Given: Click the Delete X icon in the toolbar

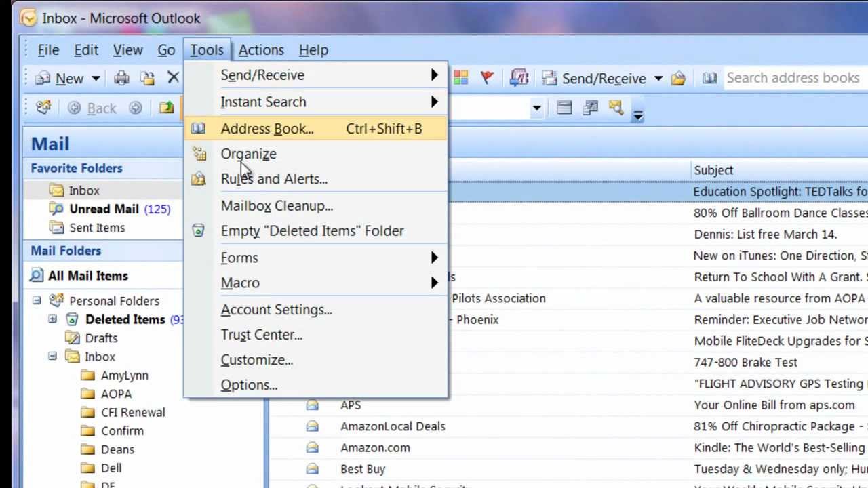Looking at the screenshot, I should 173,78.
